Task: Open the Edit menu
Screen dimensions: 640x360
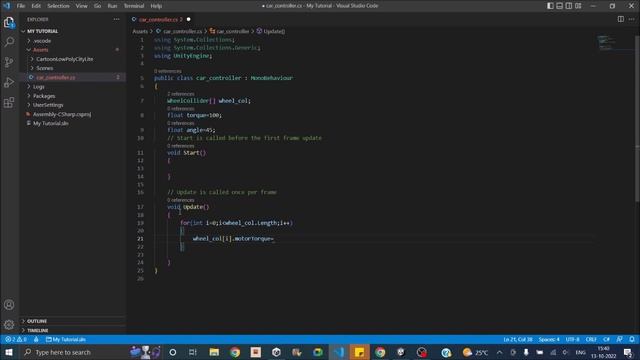Action: tap(36, 6)
